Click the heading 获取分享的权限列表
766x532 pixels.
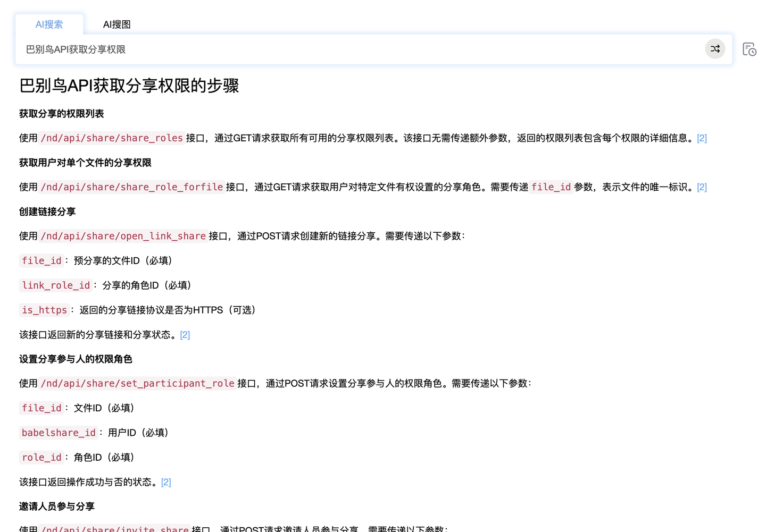(x=62, y=114)
